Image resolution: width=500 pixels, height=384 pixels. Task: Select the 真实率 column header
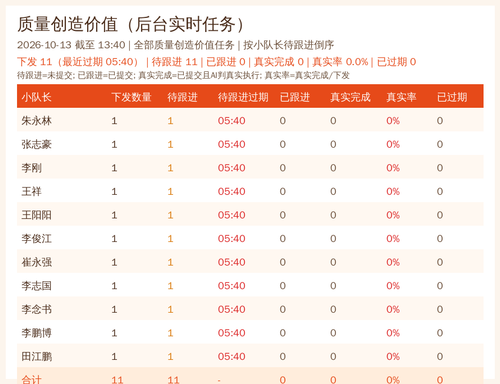[401, 97]
